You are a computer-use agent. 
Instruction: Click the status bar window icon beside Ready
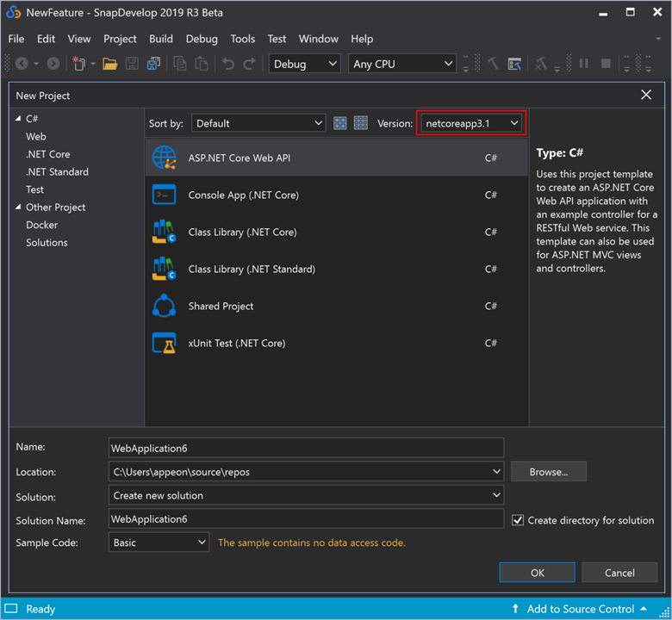pos(10,609)
